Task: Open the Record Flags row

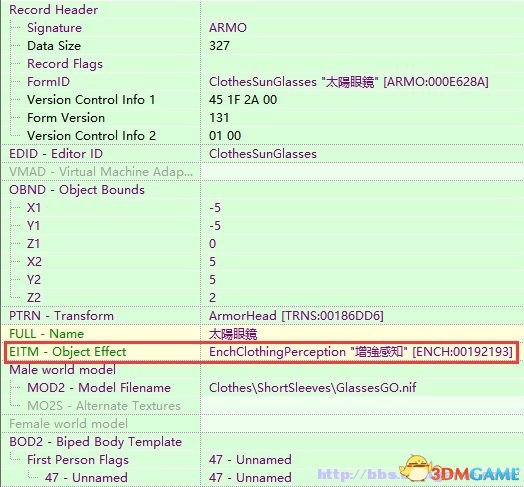Action: point(262,64)
